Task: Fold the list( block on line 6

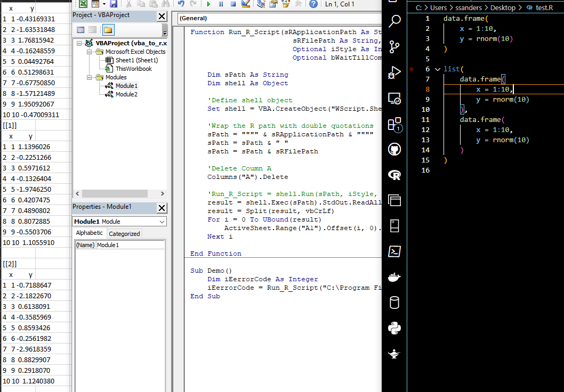Action: click(438, 69)
